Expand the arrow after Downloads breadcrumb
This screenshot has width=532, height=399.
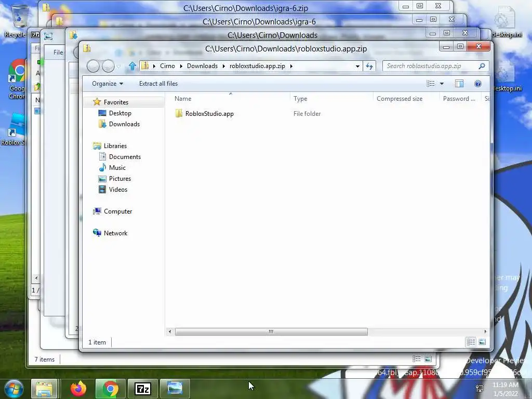(x=223, y=66)
